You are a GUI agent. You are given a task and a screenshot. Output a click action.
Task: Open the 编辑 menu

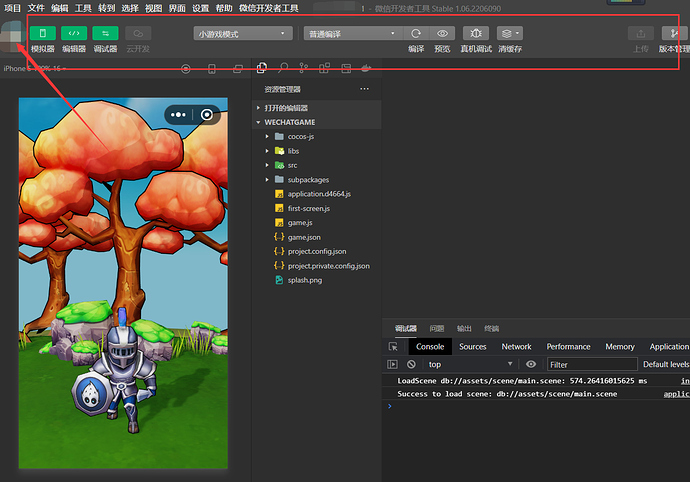(x=59, y=8)
